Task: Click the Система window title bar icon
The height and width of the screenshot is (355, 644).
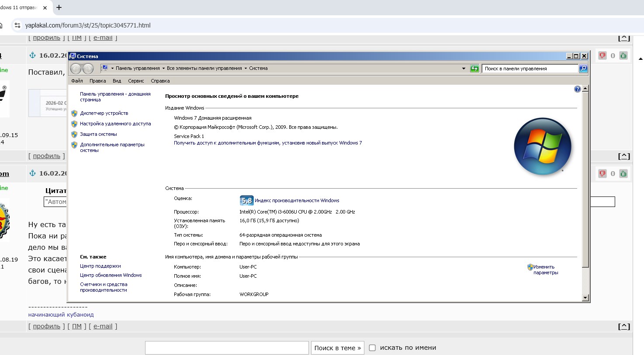Action: pos(73,56)
